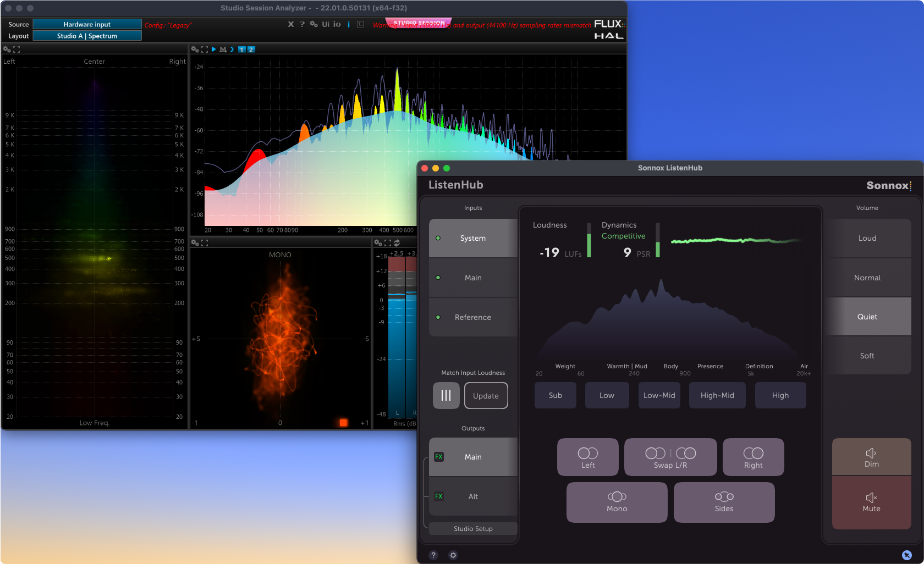Viewport: 924px width, 564px height.
Task: Toggle the sigma sum icon in spectrum toolbar
Action: click(232, 49)
